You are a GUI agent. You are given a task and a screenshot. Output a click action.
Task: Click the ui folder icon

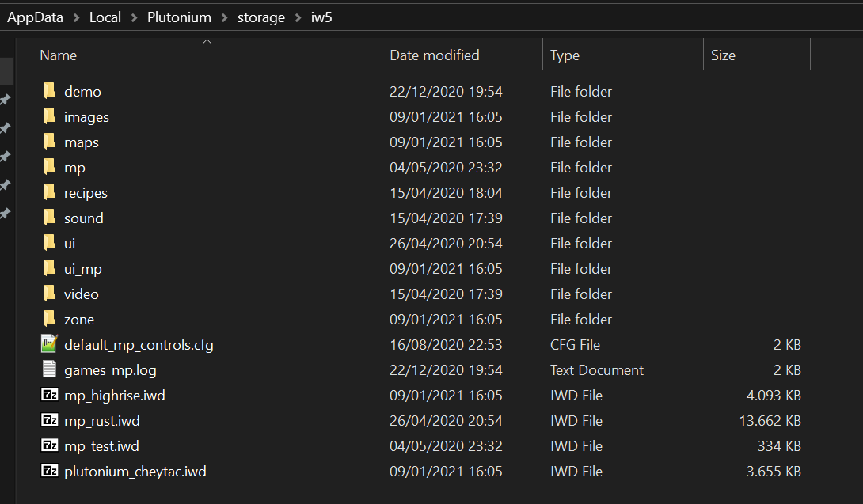(49, 242)
